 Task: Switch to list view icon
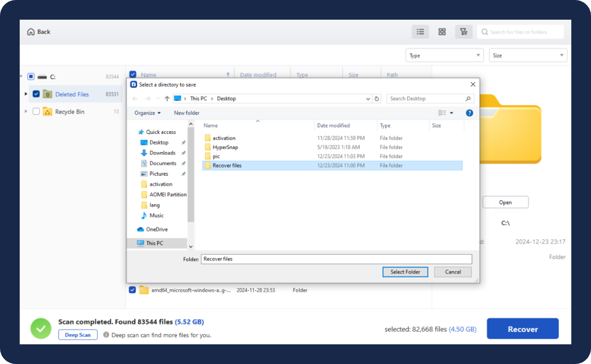click(x=420, y=32)
